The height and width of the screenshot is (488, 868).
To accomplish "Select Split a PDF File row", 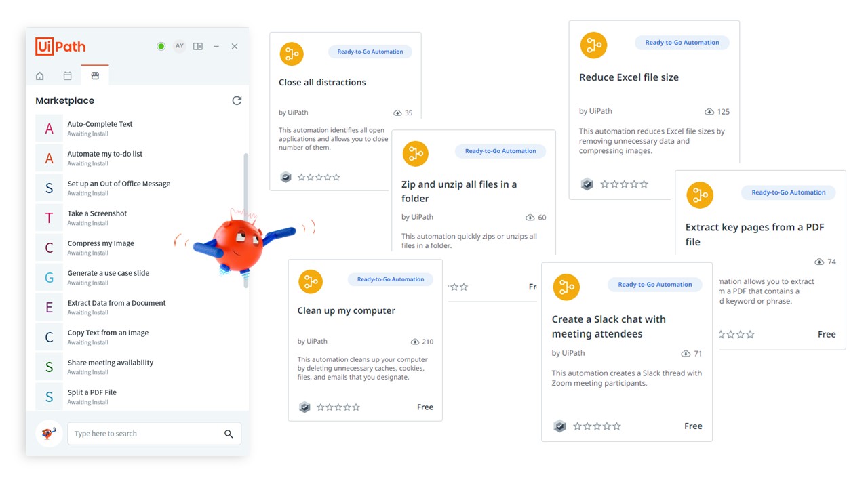I will tap(139, 397).
